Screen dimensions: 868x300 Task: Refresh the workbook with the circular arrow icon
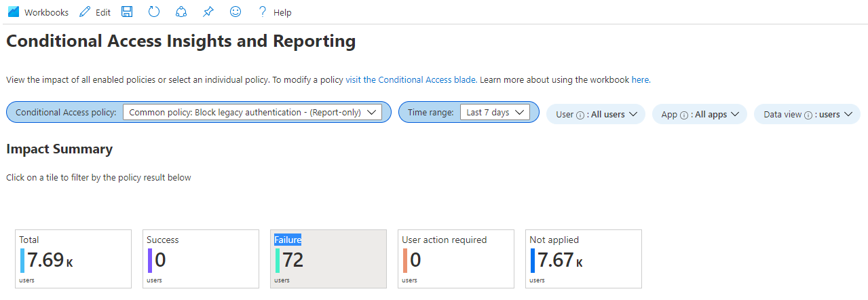(x=154, y=12)
